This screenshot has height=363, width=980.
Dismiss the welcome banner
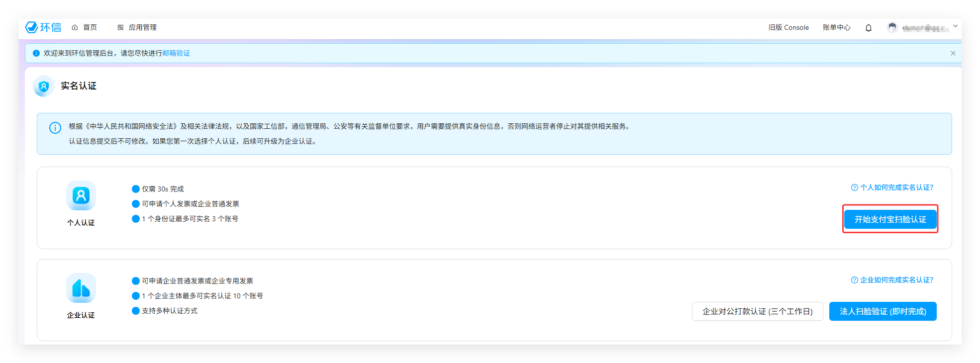coord(953,53)
